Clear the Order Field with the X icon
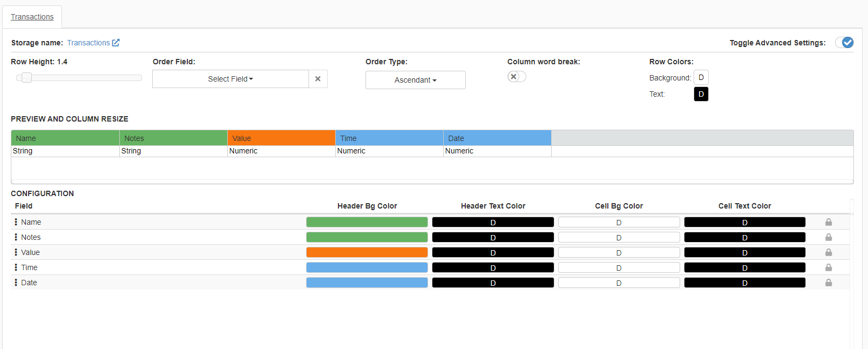This screenshot has height=349, width=868. pos(318,79)
